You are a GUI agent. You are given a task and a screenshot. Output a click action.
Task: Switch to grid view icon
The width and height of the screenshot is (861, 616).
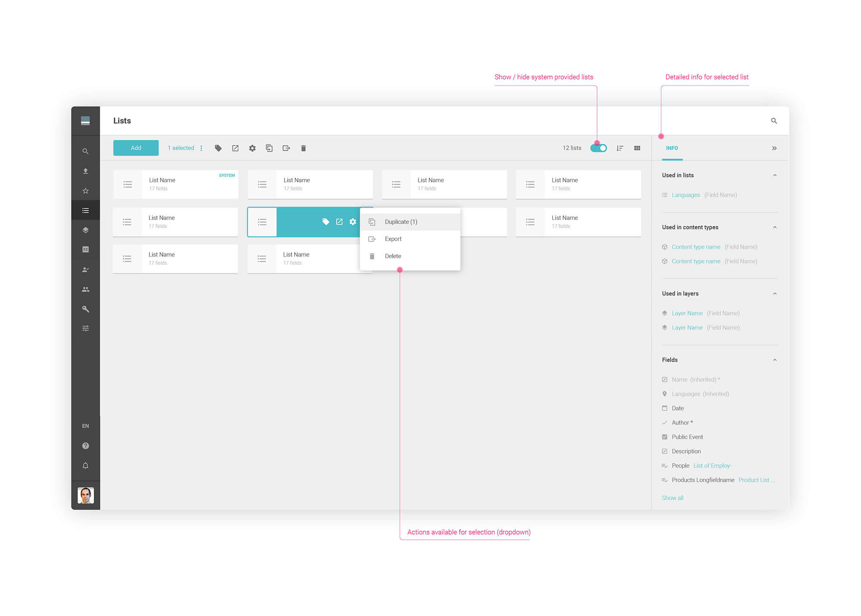(x=637, y=148)
